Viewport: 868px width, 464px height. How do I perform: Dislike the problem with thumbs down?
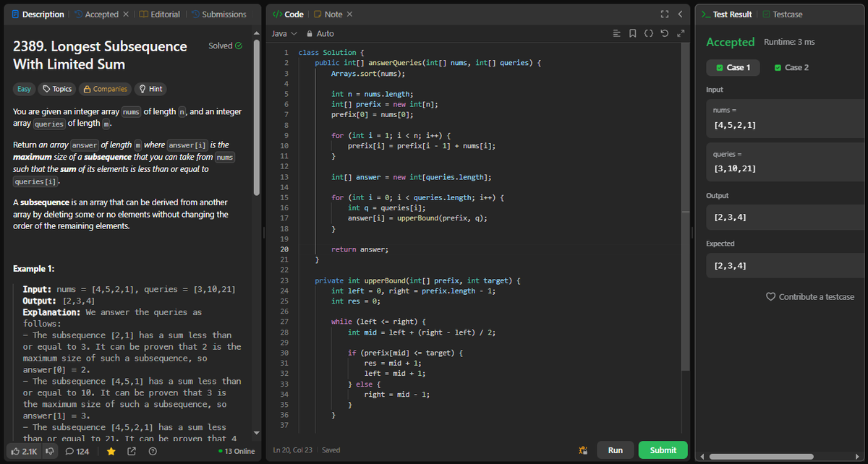coord(50,452)
